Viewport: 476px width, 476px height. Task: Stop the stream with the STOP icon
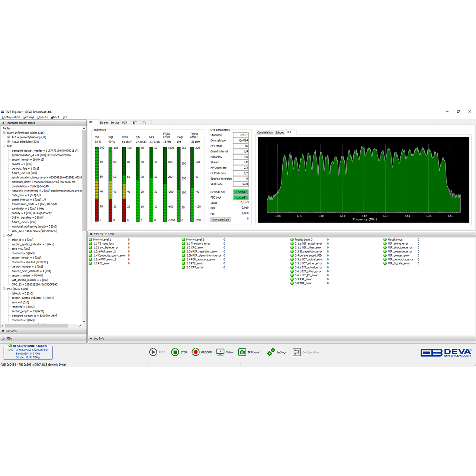coord(175,352)
